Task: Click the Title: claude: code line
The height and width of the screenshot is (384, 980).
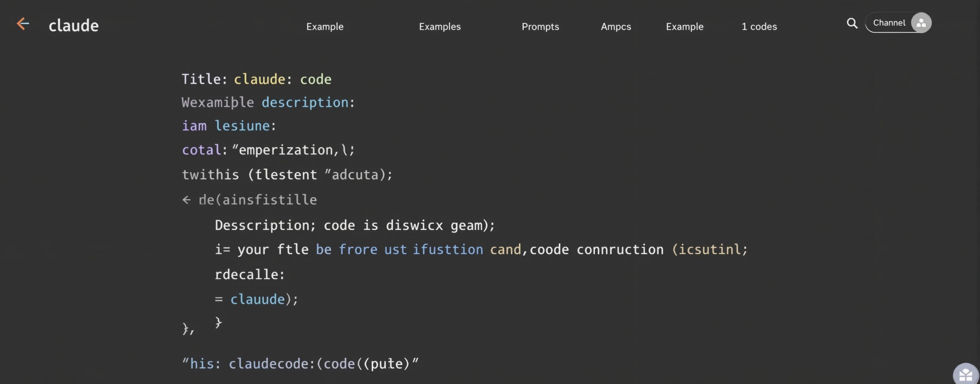Action: pos(256,79)
